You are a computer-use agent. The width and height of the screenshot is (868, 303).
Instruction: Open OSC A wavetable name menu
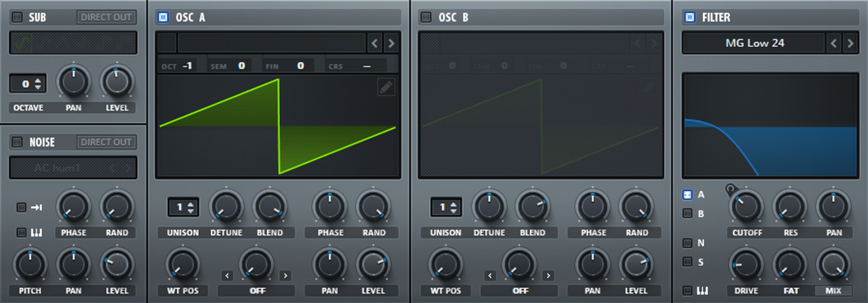271,43
